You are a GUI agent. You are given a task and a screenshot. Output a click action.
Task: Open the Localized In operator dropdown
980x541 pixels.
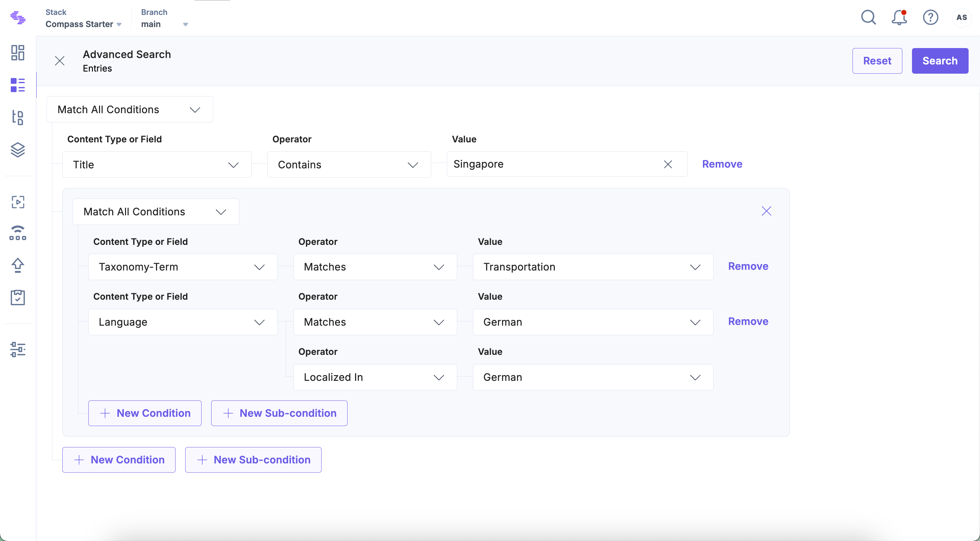click(x=375, y=377)
